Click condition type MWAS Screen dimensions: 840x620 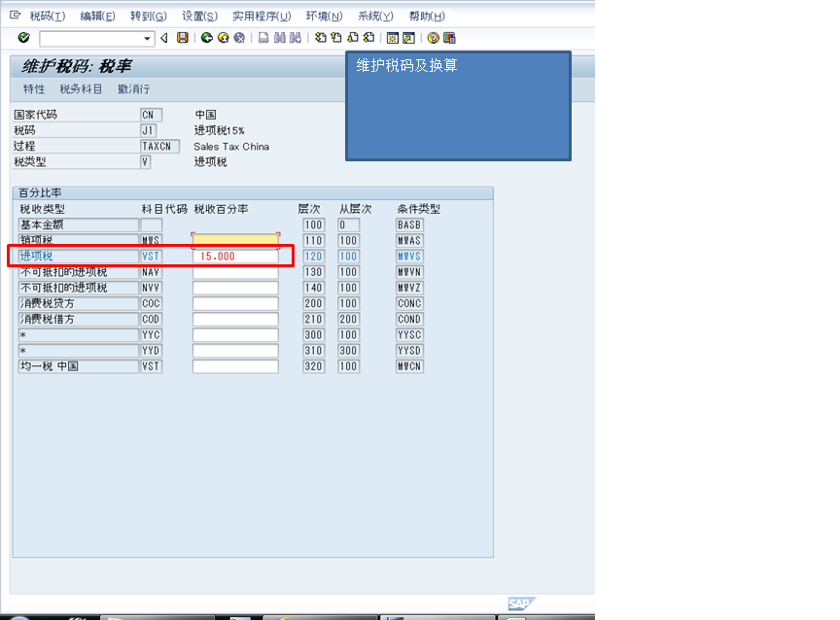coord(409,240)
